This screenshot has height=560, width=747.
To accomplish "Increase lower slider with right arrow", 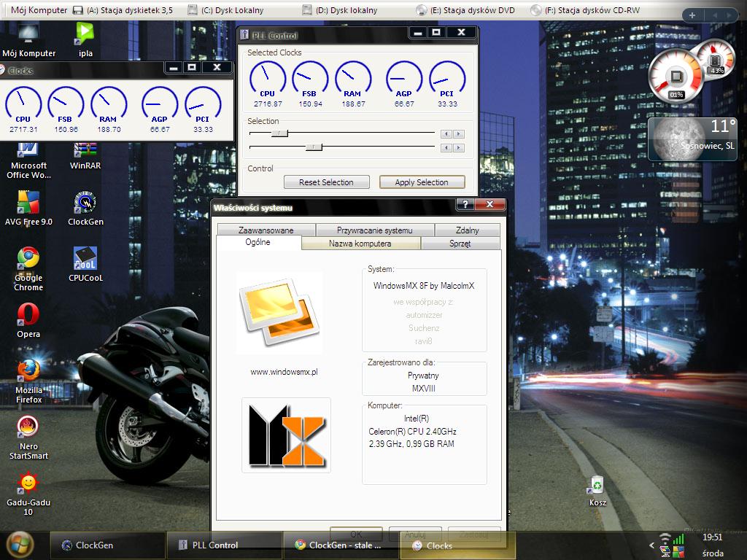I will coord(458,147).
